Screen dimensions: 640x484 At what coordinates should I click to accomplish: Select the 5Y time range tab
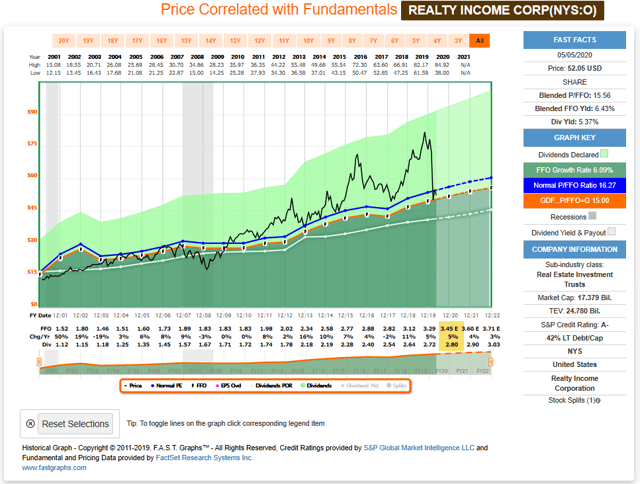point(416,41)
